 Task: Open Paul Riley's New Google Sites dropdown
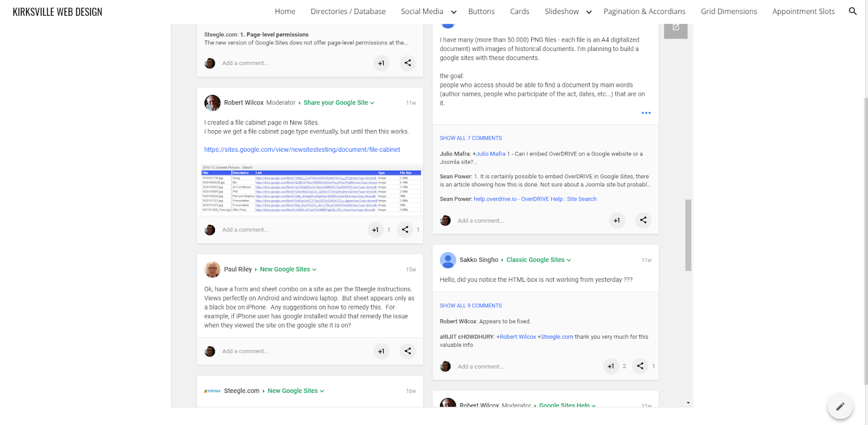click(288, 269)
